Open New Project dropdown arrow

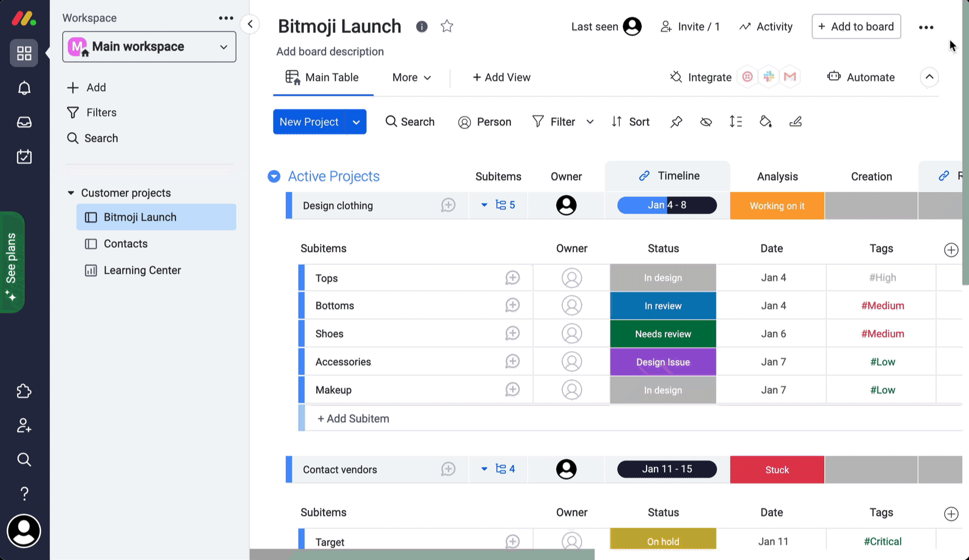[356, 122]
